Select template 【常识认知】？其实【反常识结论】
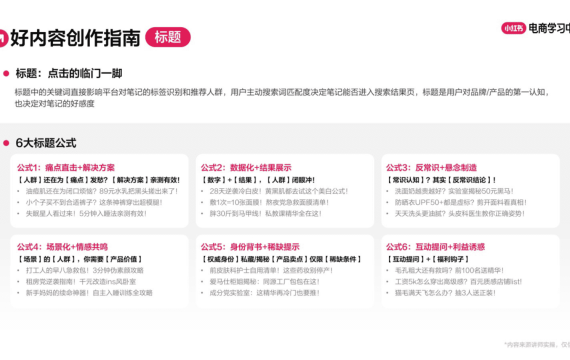 (x=441, y=180)
